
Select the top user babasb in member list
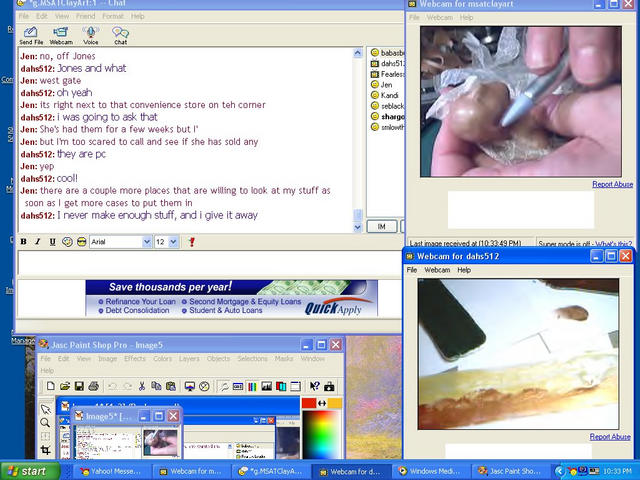tap(387, 53)
